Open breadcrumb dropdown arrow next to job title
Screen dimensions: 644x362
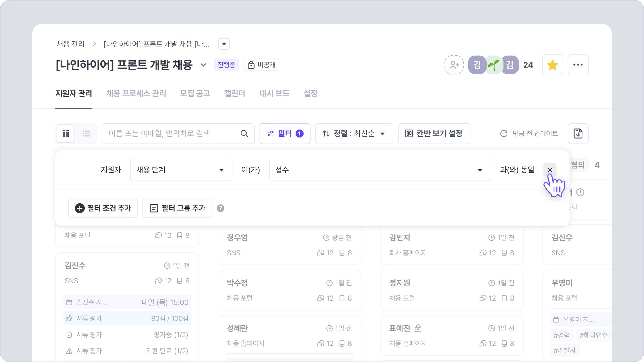[x=224, y=44]
